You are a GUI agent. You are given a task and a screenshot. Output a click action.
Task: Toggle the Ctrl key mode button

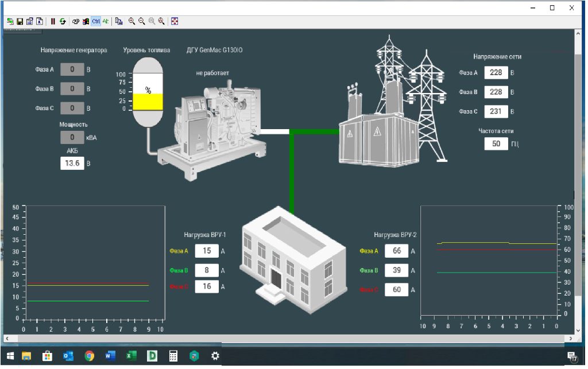click(96, 21)
